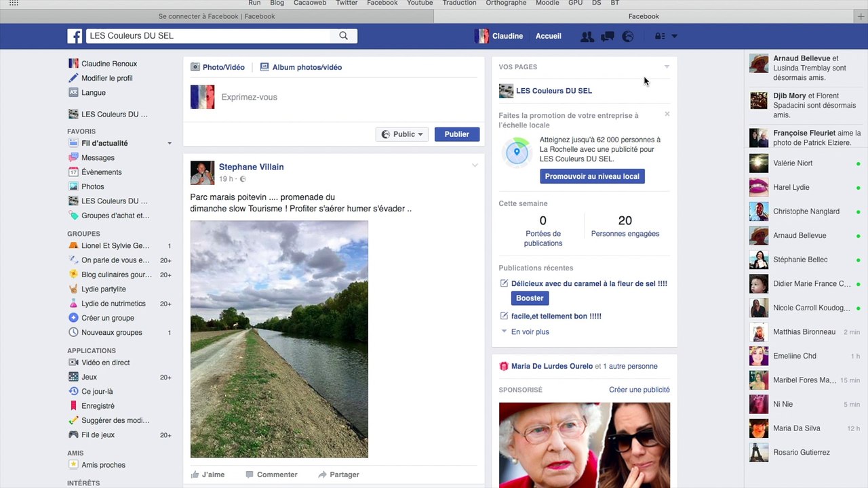
Task: Open the messages icon in top bar
Action: pyautogui.click(x=608, y=37)
